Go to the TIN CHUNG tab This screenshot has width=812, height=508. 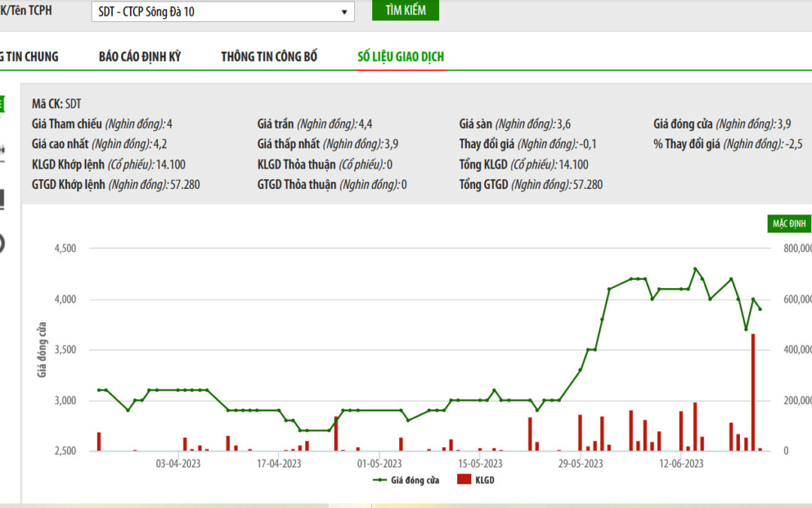click(x=29, y=57)
